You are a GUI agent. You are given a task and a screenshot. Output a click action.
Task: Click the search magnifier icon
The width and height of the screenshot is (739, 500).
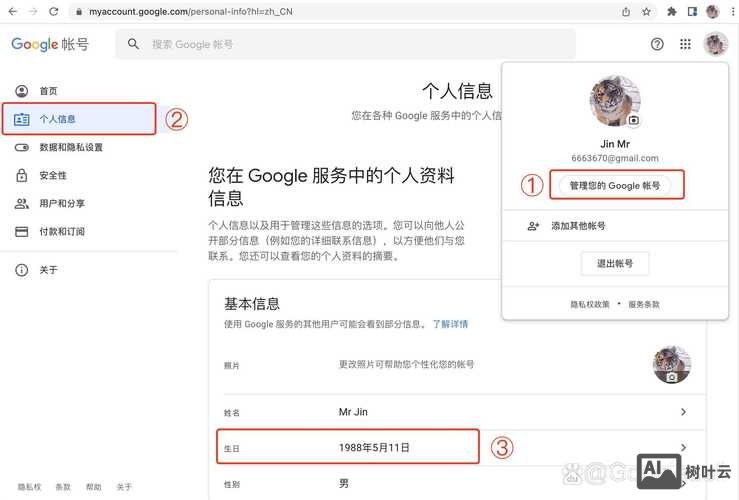pos(133,44)
